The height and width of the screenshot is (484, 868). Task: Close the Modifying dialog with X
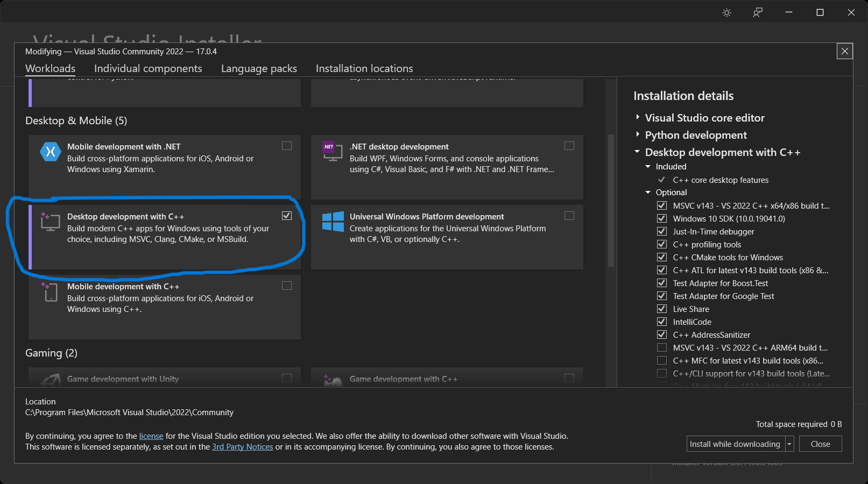tap(844, 51)
